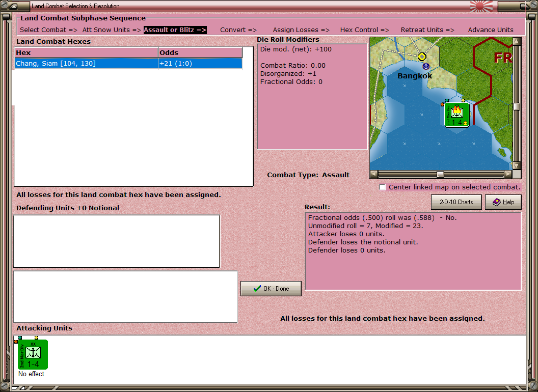The image size is (538, 392).
Task: Click the Att Snow Units subphase step
Action: point(112,30)
